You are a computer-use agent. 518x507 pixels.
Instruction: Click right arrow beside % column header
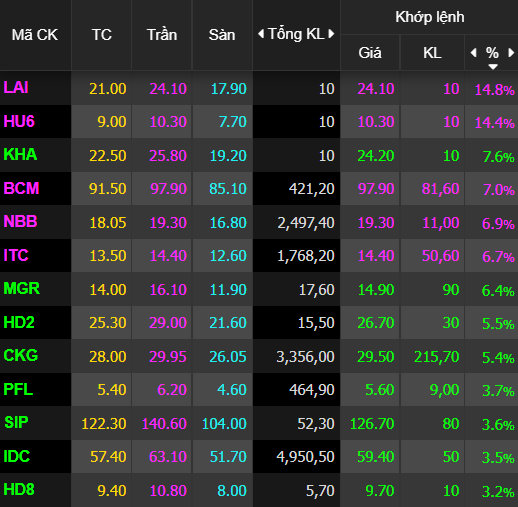click(x=511, y=53)
